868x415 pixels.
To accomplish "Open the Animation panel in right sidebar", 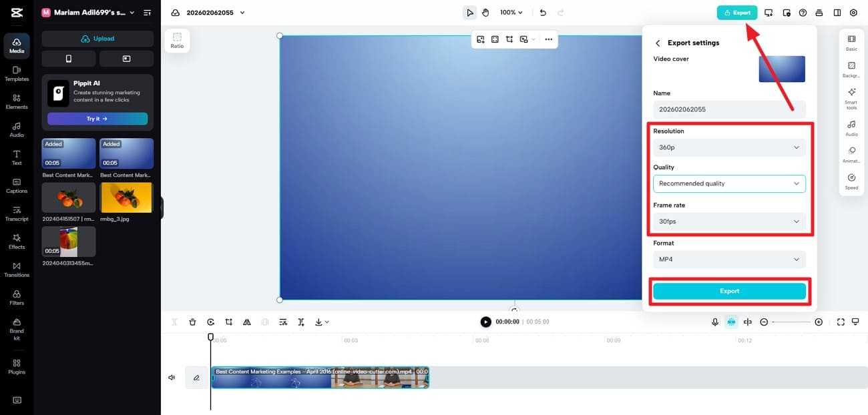I will click(x=851, y=155).
